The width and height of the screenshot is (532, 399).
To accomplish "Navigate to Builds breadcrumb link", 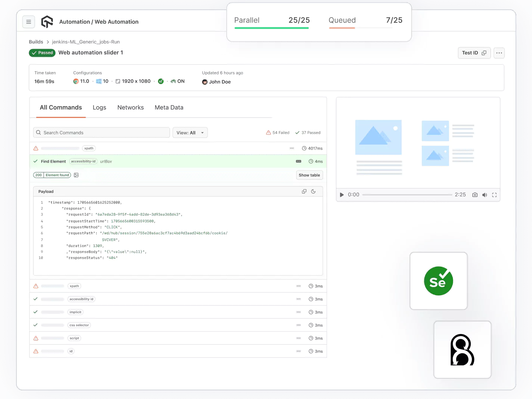I will pyautogui.click(x=36, y=41).
